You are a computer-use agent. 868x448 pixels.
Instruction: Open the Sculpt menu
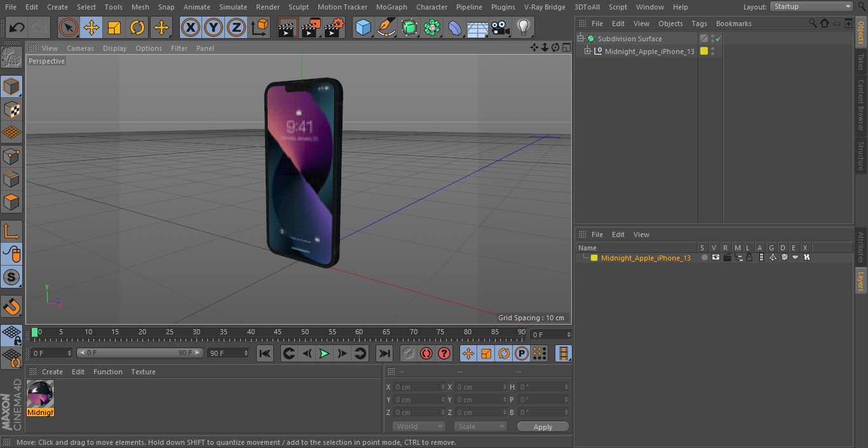point(298,7)
